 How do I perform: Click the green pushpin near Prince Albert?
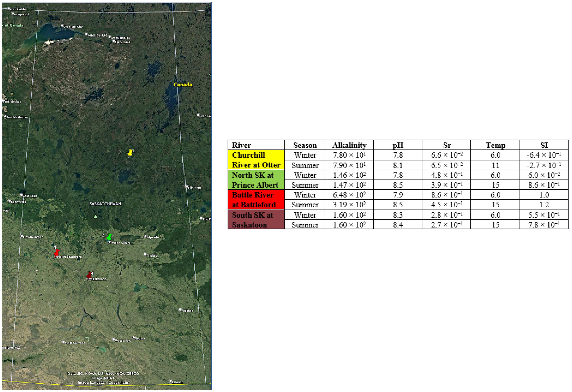pyautogui.click(x=109, y=237)
